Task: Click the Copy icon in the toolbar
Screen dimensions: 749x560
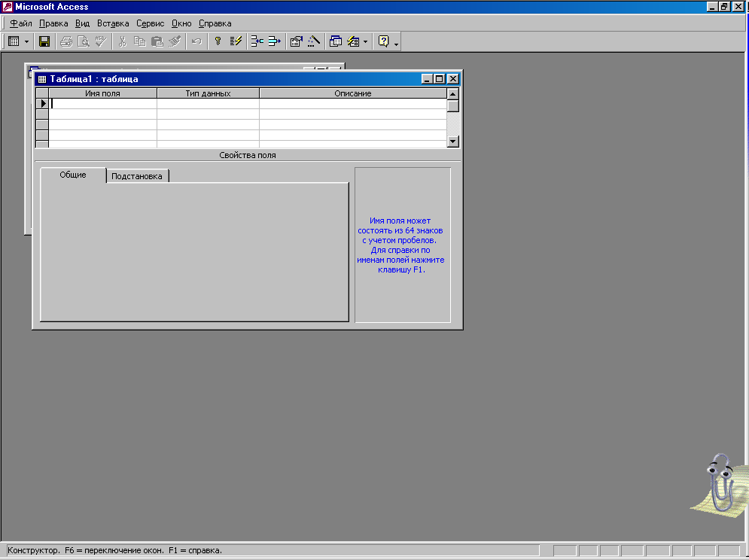Action: [x=139, y=41]
